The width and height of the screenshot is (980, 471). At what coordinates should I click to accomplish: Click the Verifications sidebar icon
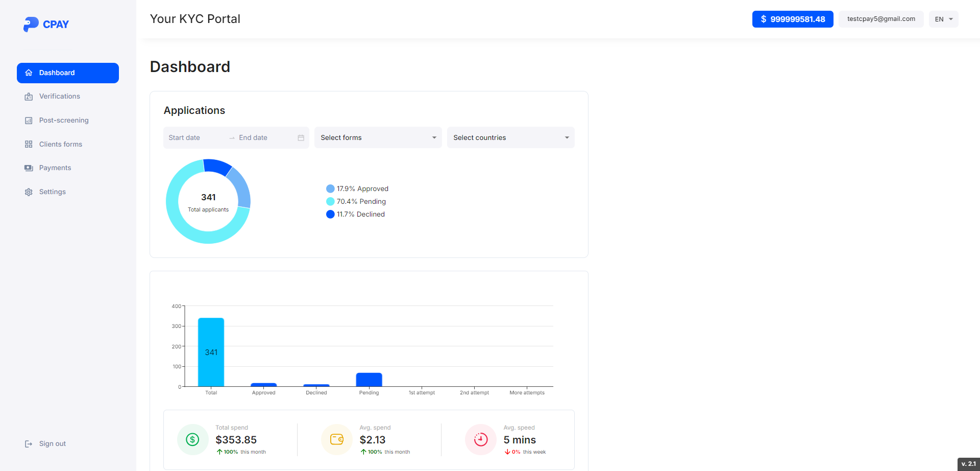29,97
